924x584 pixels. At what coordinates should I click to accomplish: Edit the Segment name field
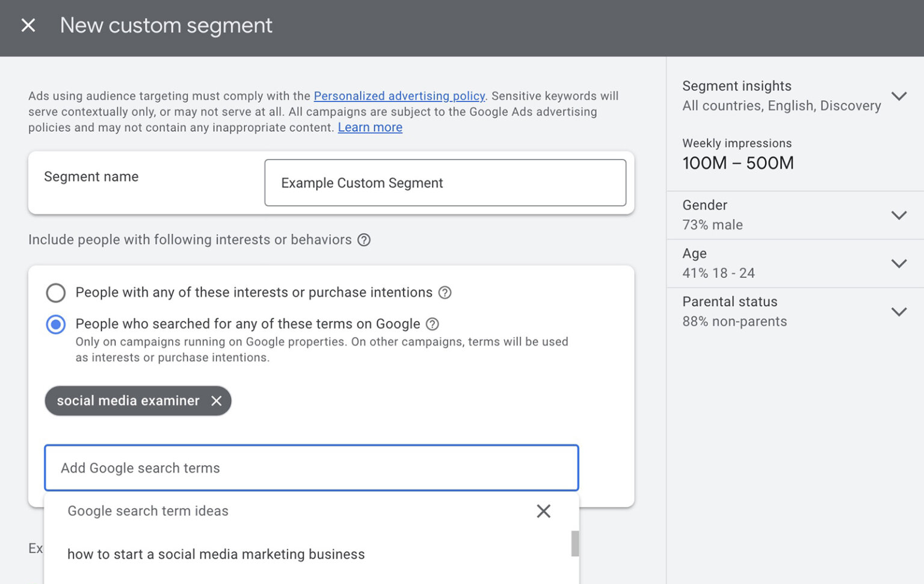coord(445,183)
